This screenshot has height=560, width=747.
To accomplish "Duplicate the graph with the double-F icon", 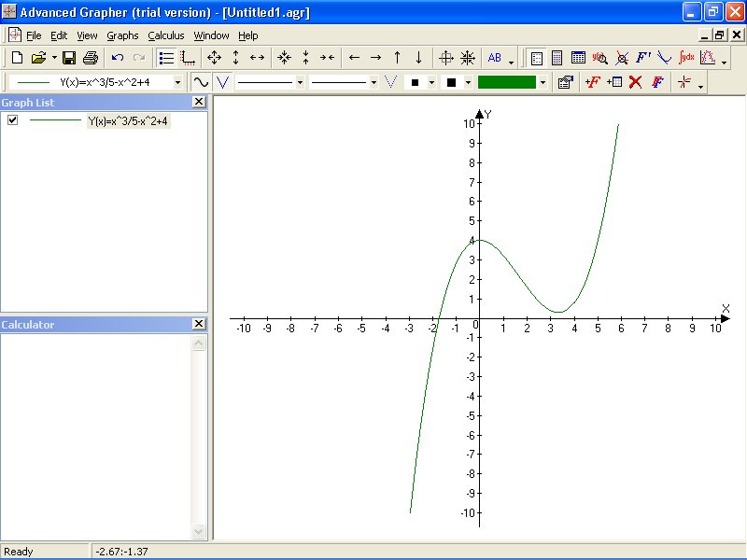I will (657, 82).
